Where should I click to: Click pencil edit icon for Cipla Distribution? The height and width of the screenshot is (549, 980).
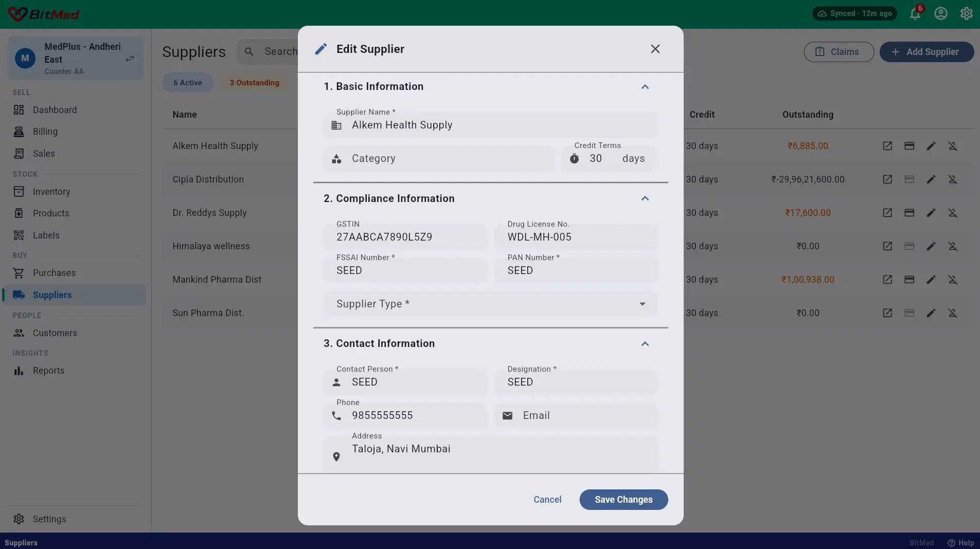(x=931, y=179)
